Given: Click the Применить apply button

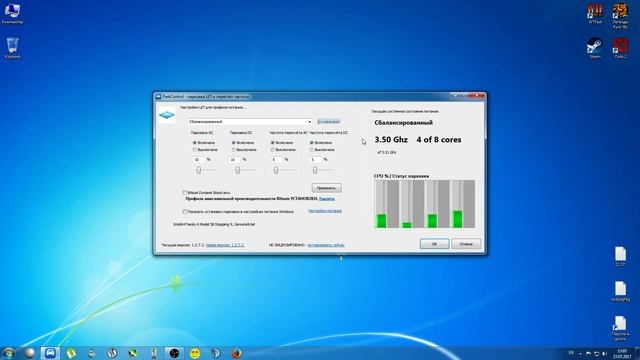Looking at the screenshot, I should (x=327, y=188).
